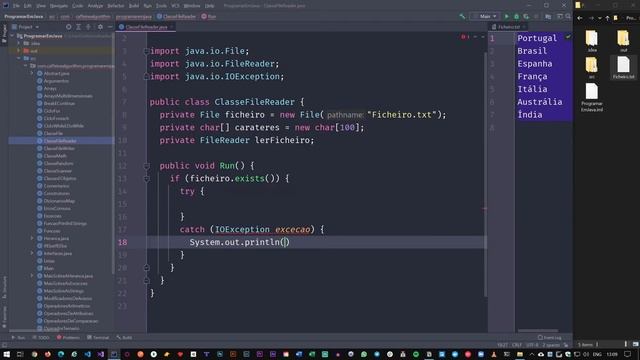Click the Build hammer icon

point(462,16)
